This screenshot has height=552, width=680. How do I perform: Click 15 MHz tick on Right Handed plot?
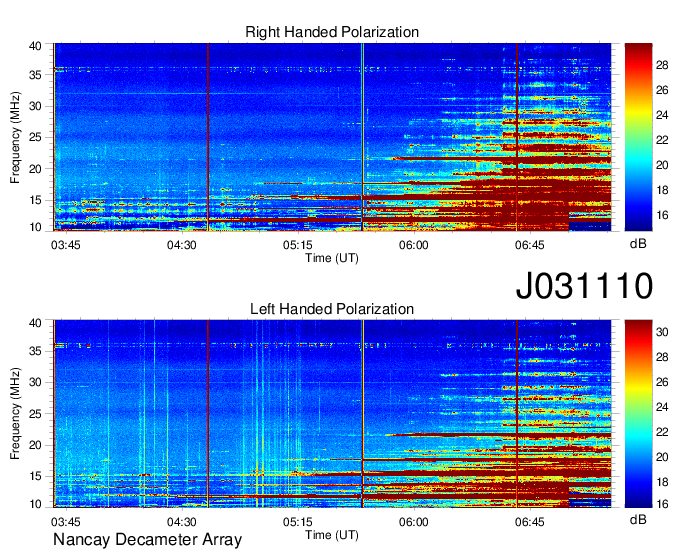click(x=35, y=200)
